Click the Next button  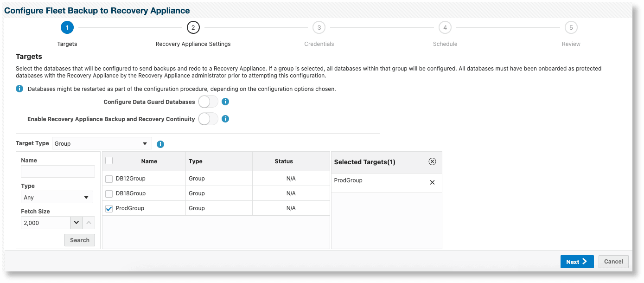click(x=576, y=262)
